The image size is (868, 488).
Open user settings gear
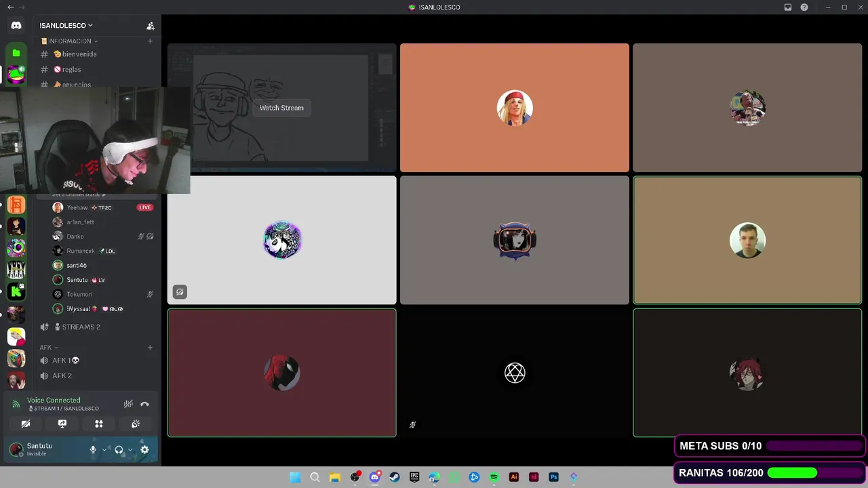point(144,449)
